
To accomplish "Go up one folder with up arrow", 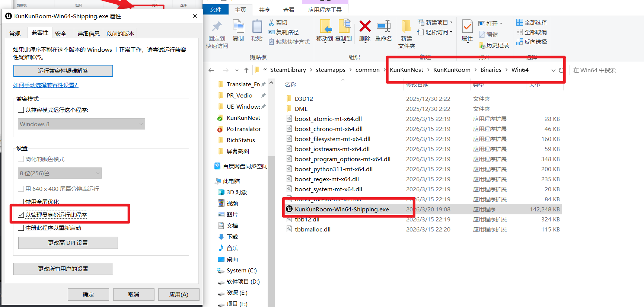I will 246,70.
